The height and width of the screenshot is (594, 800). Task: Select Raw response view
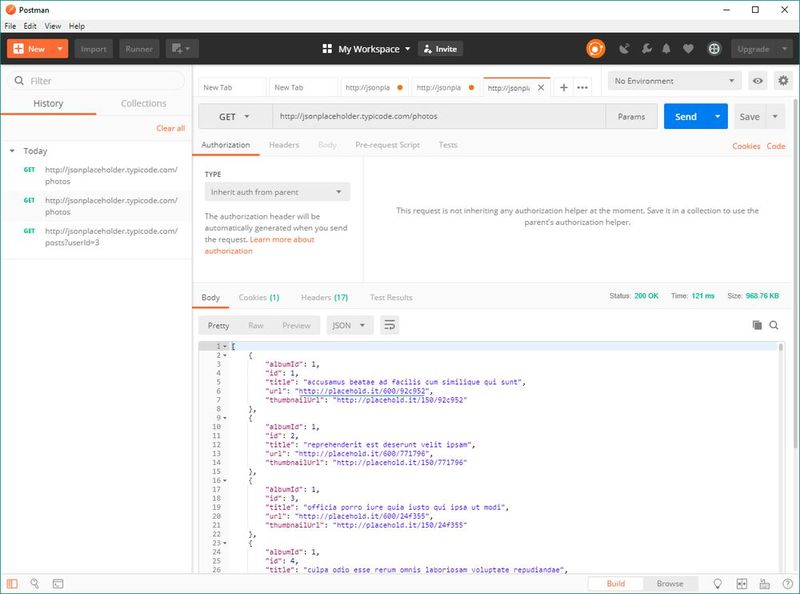click(256, 326)
